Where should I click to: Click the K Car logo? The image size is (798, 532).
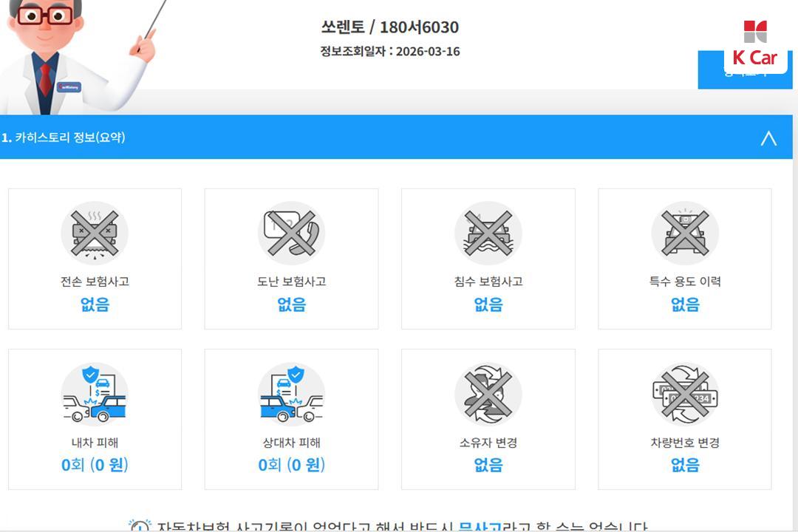[x=755, y=45]
